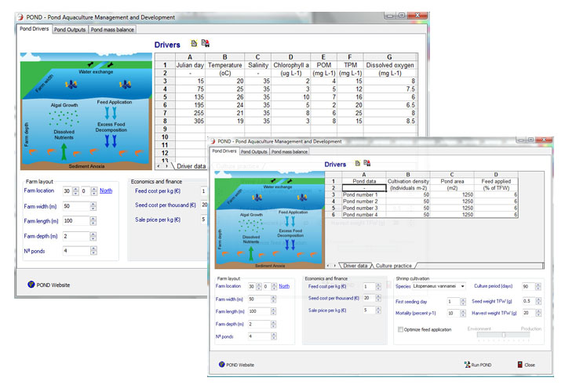
Task: Select Driver data sheet tab in back window
Action: tap(191, 166)
